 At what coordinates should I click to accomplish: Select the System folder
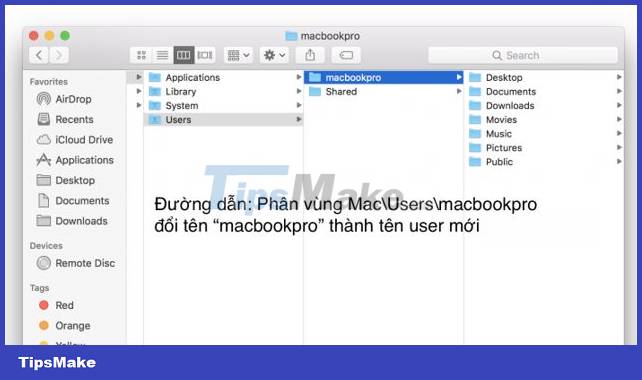click(x=224, y=106)
